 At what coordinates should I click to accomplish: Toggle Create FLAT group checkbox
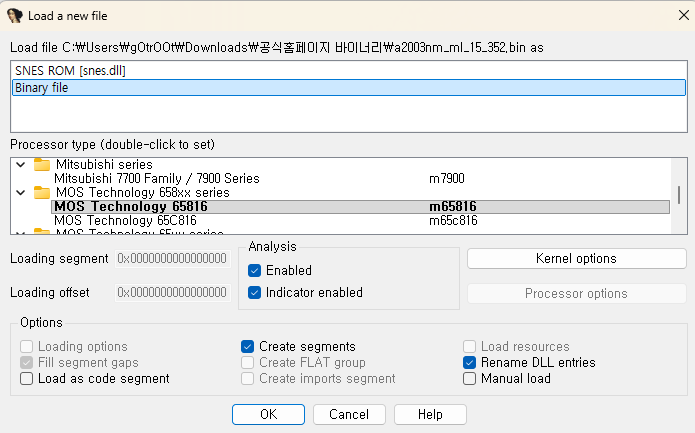247,363
